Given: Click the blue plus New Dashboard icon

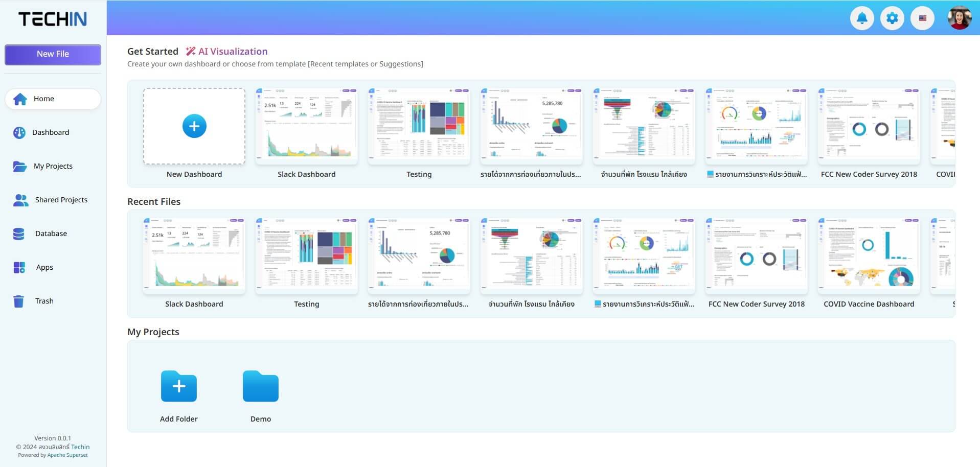Looking at the screenshot, I should [194, 126].
